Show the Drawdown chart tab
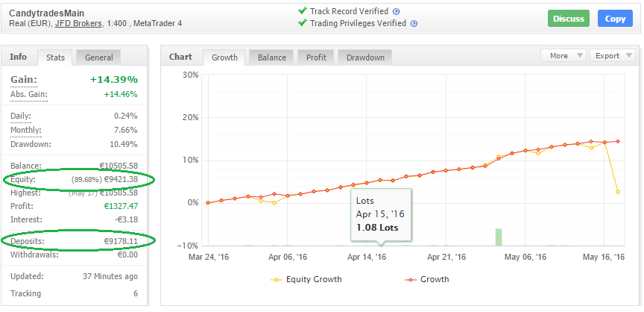 365,57
